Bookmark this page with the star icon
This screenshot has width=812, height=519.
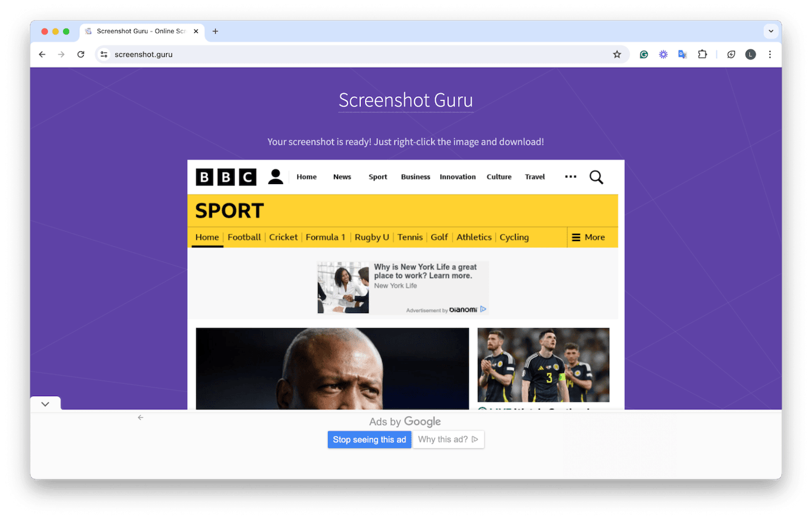click(x=617, y=55)
